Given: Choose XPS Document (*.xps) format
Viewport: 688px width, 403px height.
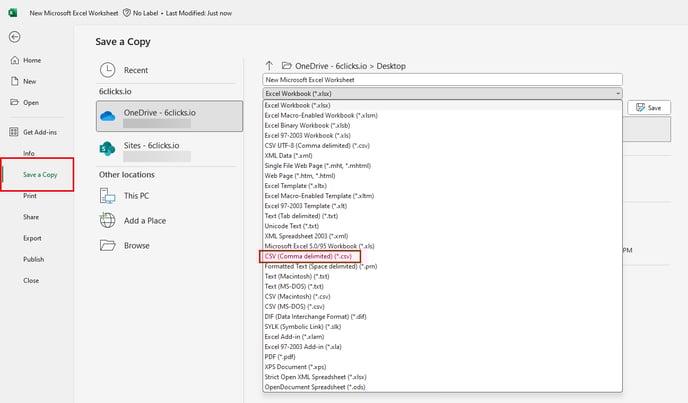Looking at the screenshot, I should point(442,367).
